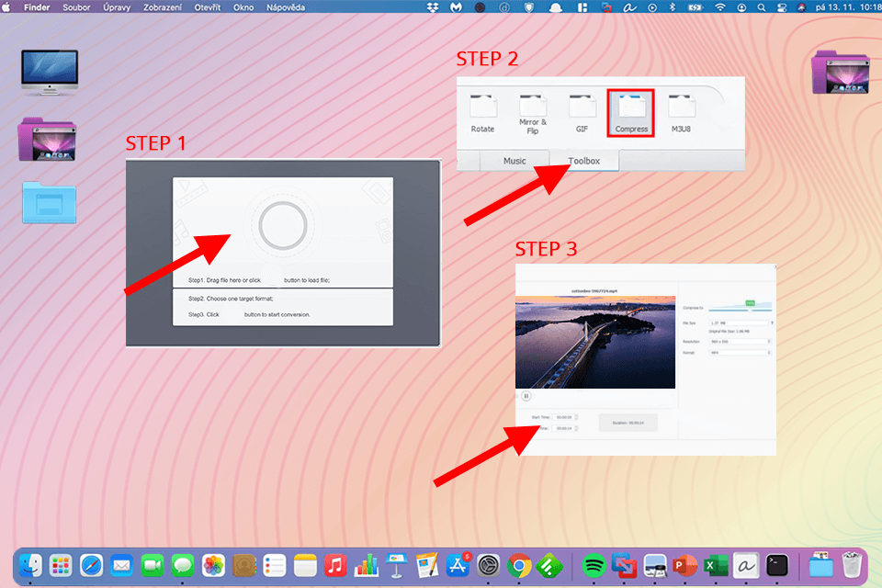The image size is (882, 588).
Task: Open the Mail app in the dock
Action: [121, 566]
